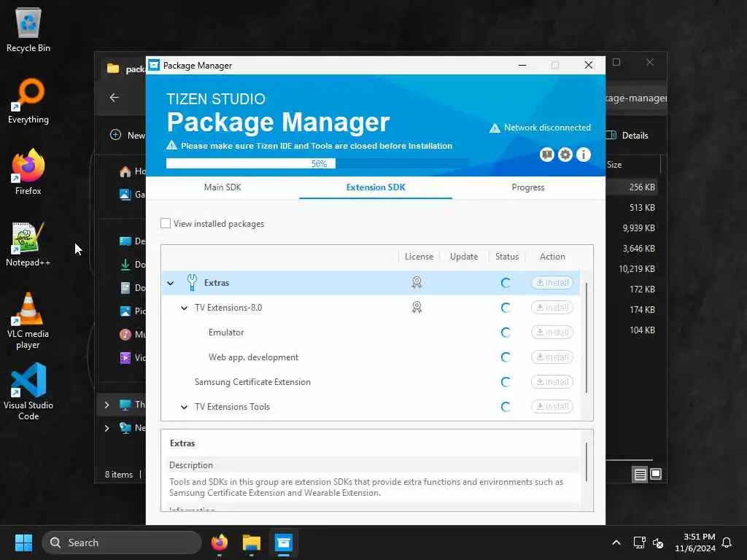Open the settings gear in Package Manager header
The width and height of the screenshot is (747, 560).
565,155
